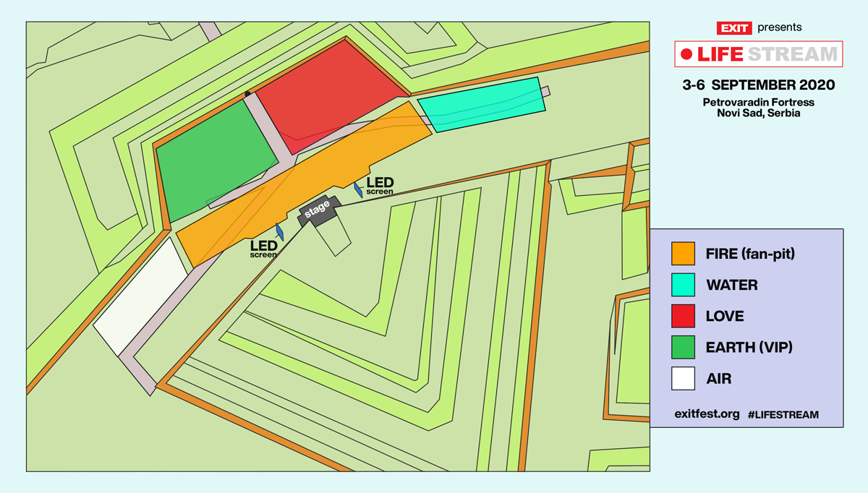Select the cyan WATER zone on the map
Viewport: 868px width, 493px height.
pyautogui.click(x=481, y=105)
